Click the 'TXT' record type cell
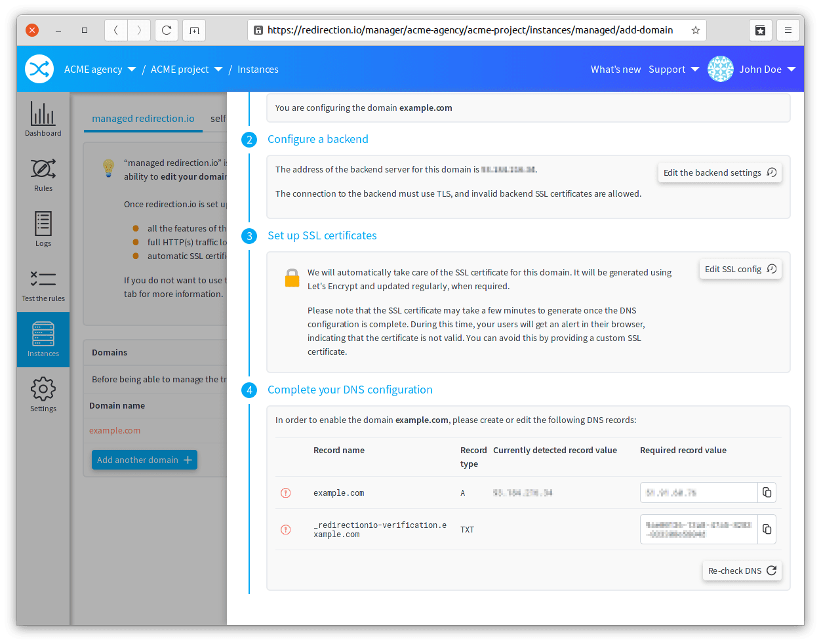 [467, 530]
